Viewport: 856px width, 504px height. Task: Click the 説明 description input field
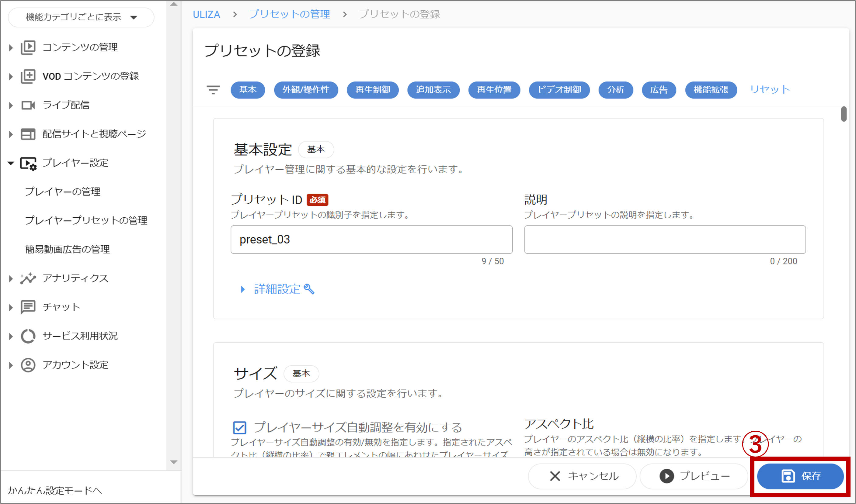click(665, 240)
